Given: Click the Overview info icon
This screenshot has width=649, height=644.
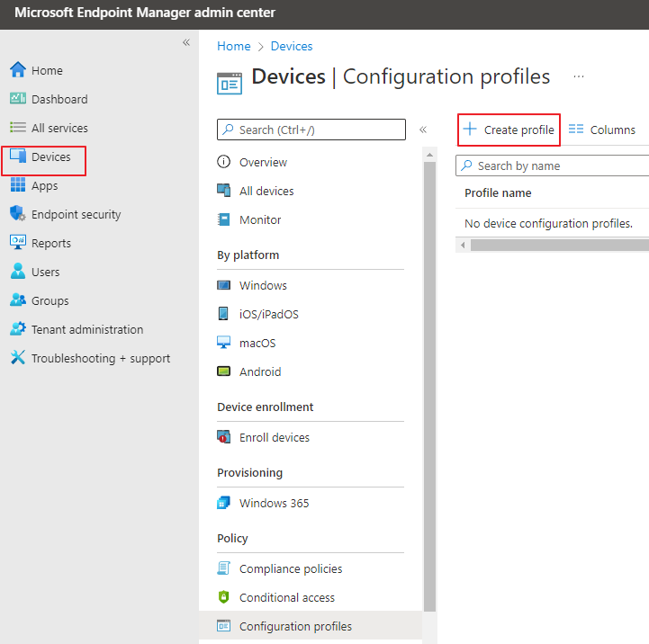Looking at the screenshot, I should pos(224,162).
